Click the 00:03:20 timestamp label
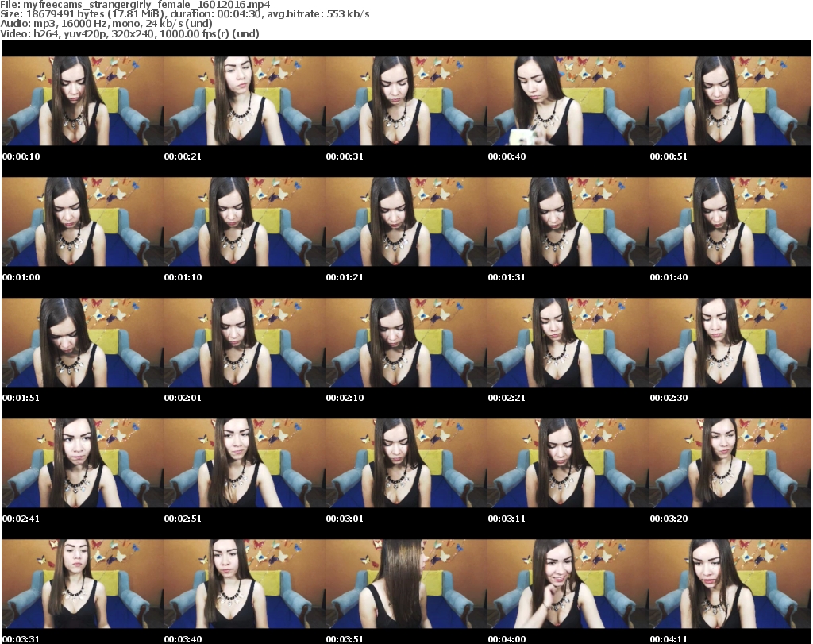Viewport: 813px width, 644px height. [669, 519]
